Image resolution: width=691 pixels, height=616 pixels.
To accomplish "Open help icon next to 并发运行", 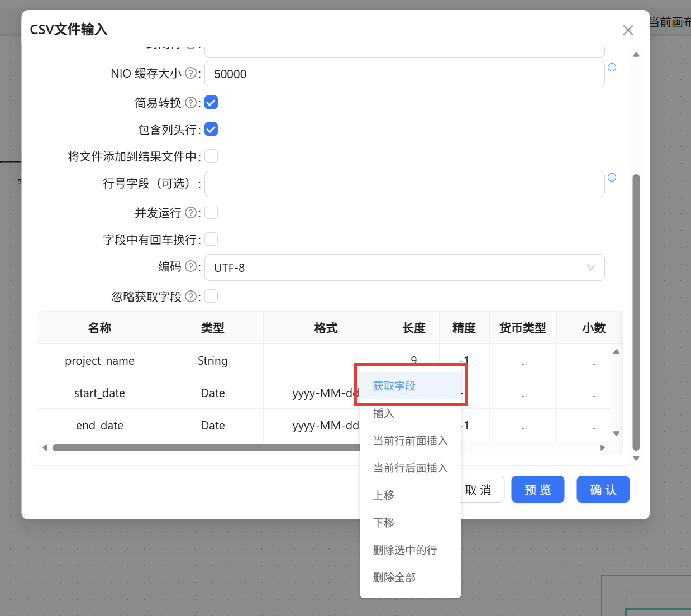I will coord(190,213).
